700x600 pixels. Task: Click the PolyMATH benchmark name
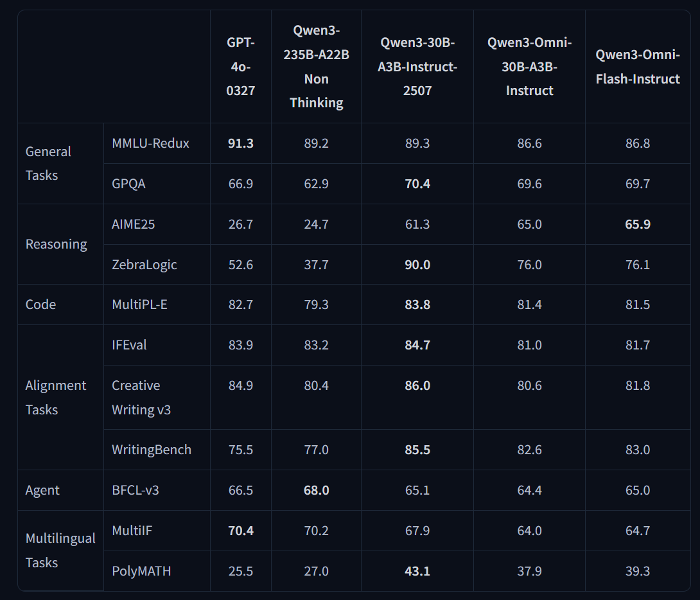(x=141, y=571)
